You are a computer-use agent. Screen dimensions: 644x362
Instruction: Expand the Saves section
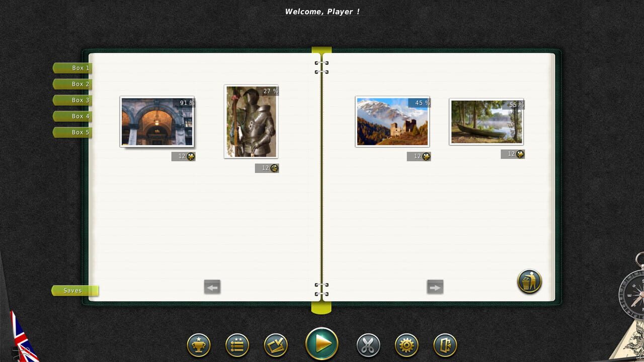72,290
